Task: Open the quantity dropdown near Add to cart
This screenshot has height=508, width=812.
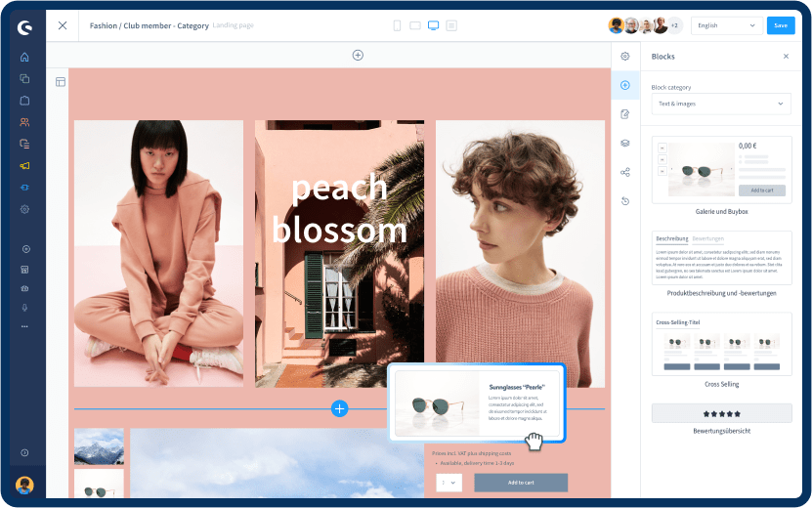Action: coord(449,483)
